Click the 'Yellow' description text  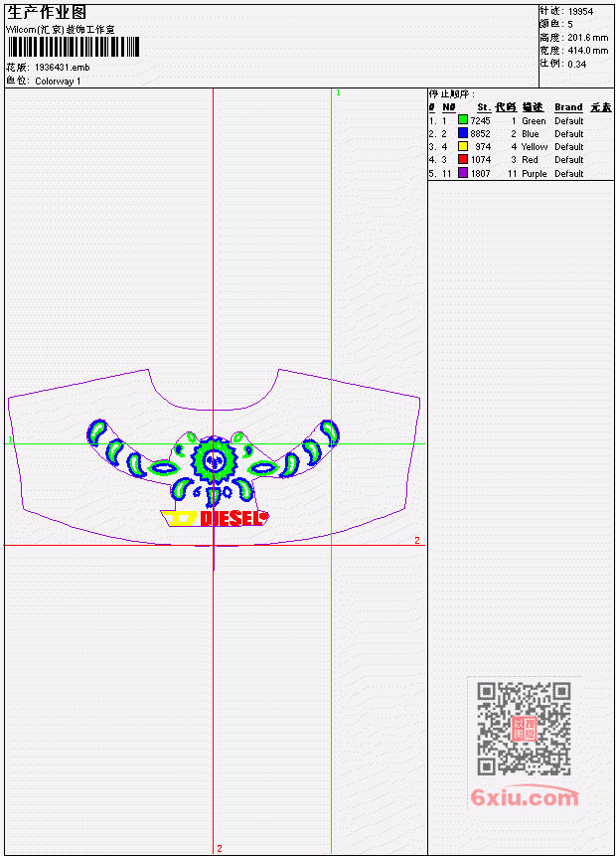click(535, 147)
